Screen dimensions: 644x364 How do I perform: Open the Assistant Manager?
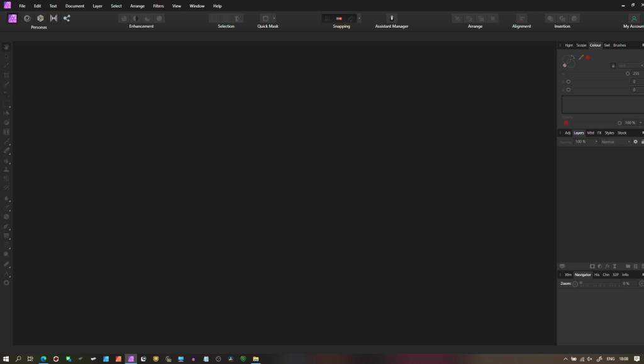(x=391, y=18)
